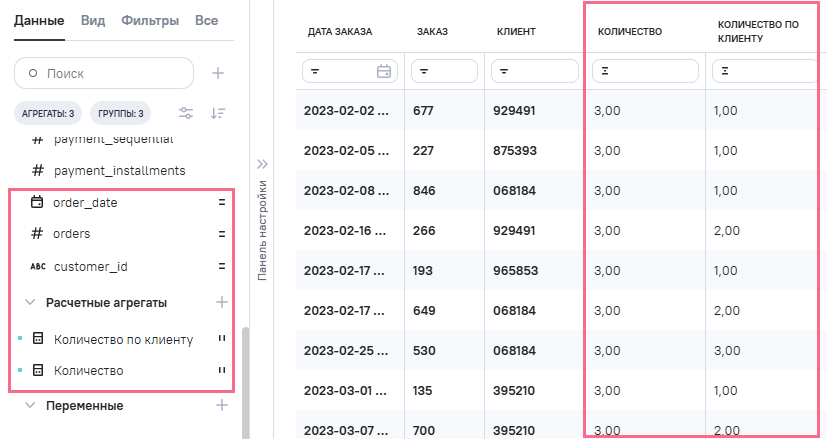The width and height of the screenshot is (827, 439).
Task: Add a new item to Расчетные агрегаты
Action: tap(222, 302)
